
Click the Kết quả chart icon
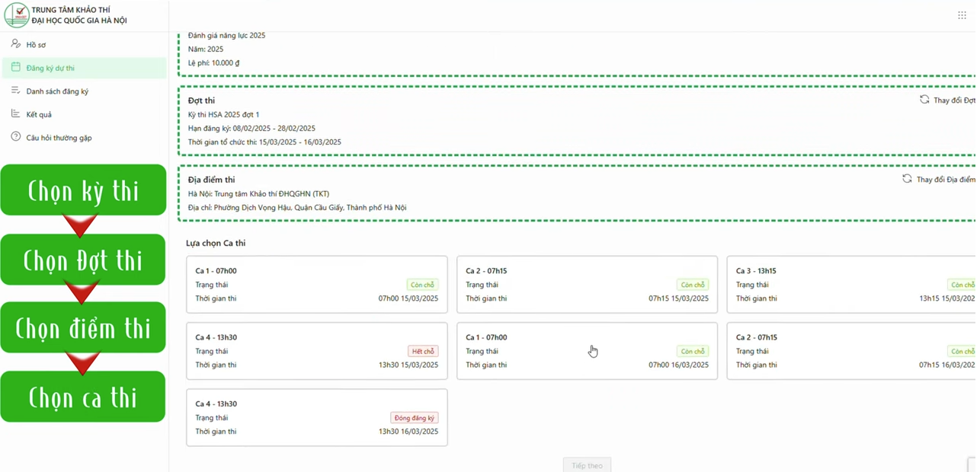click(x=16, y=114)
